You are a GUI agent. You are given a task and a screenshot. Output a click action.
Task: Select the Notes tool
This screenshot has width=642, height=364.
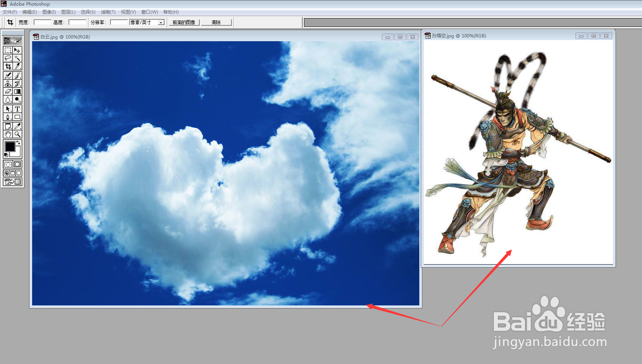8,126
